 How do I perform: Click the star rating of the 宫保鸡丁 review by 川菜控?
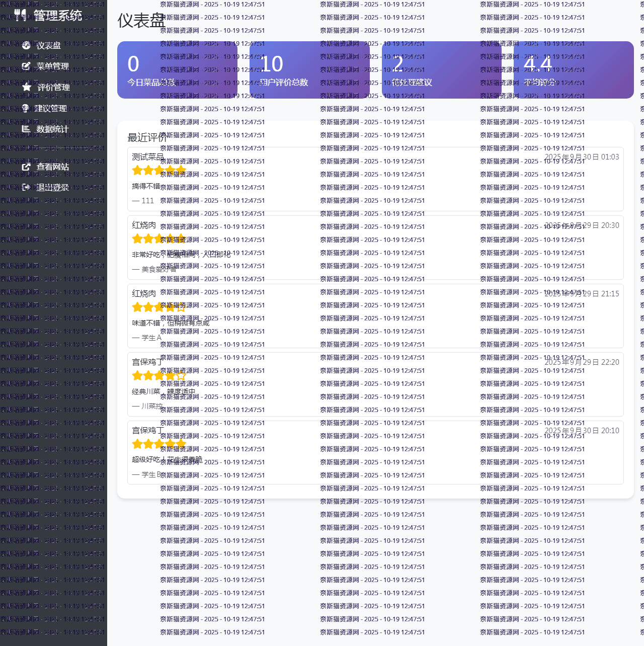click(159, 376)
